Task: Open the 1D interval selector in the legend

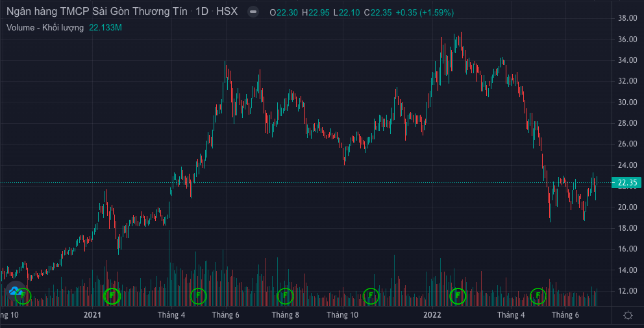Action: pyautogui.click(x=203, y=12)
